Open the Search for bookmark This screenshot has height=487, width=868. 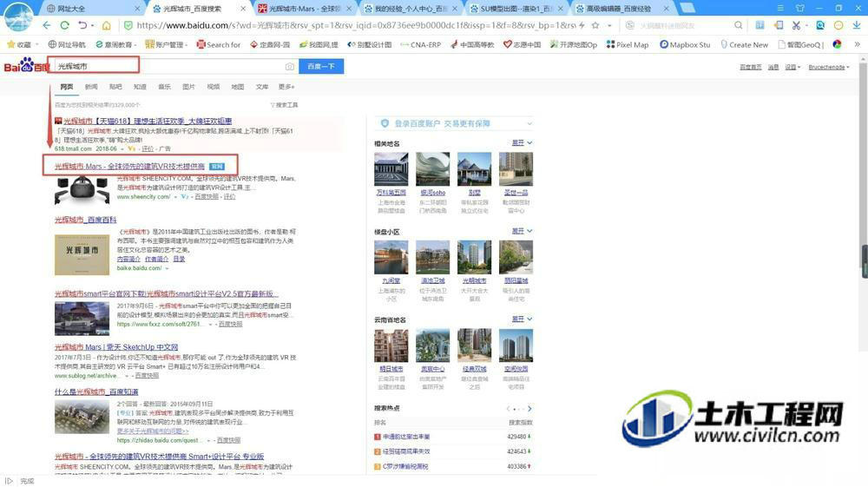point(219,45)
